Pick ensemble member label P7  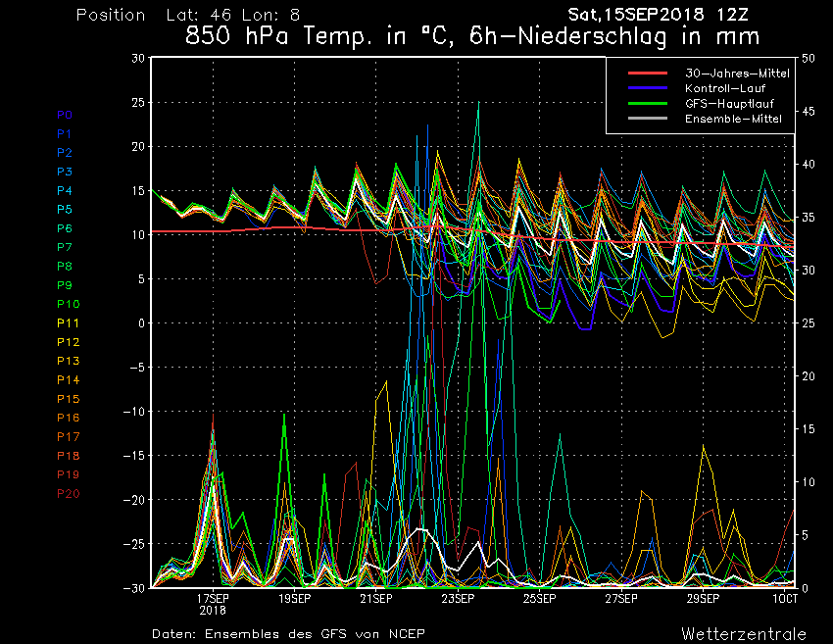point(65,247)
